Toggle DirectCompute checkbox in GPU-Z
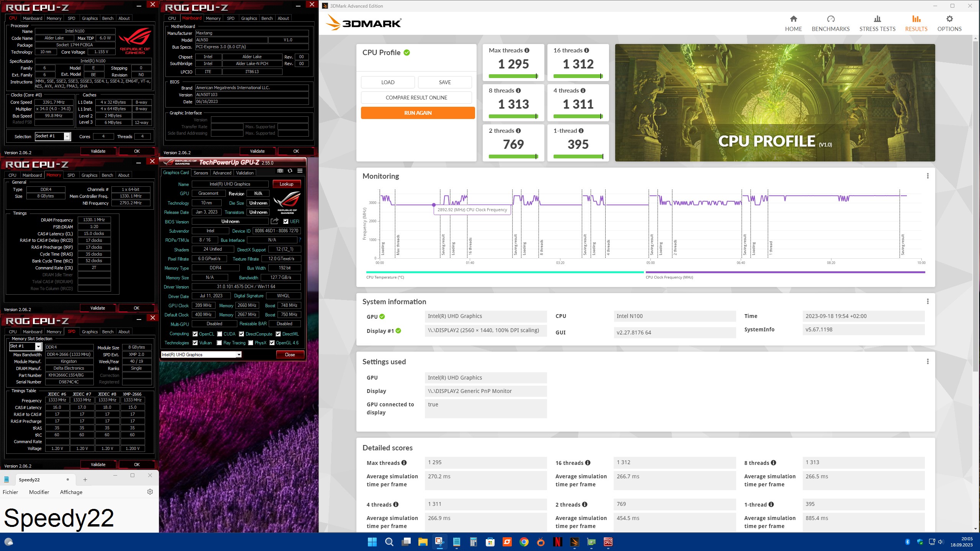Screen dimensions: 980x551 (x=242, y=334)
